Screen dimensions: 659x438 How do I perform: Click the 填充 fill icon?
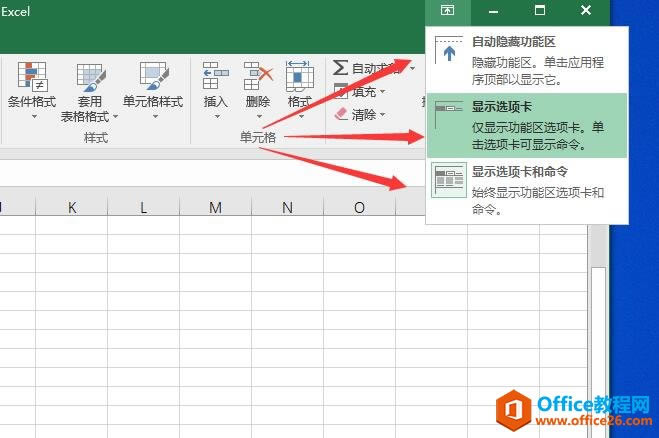click(340, 91)
